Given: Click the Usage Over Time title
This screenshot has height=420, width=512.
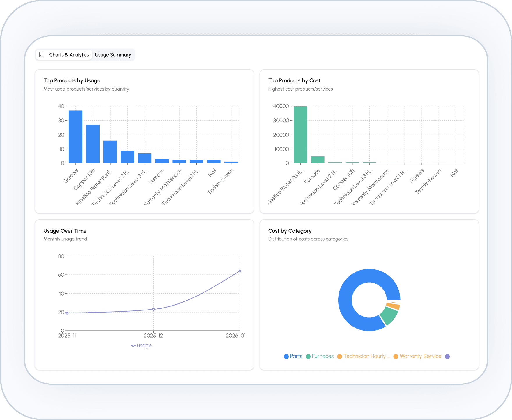Looking at the screenshot, I should (65, 231).
